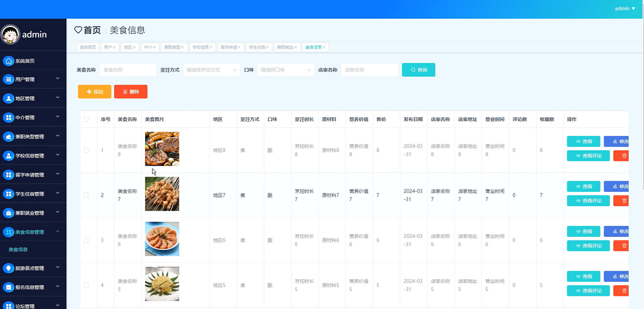The width and height of the screenshot is (644, 309).
Task: Click the admin avatar picture
Action: pyautogui.click(x=11, y=34)
